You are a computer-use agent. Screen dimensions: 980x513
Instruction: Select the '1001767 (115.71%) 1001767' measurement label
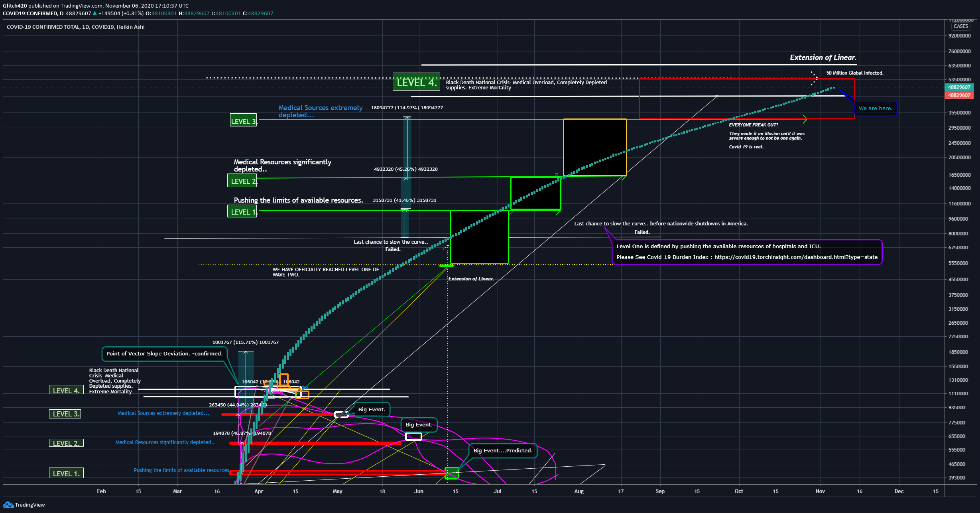click(x=246, y=342)
